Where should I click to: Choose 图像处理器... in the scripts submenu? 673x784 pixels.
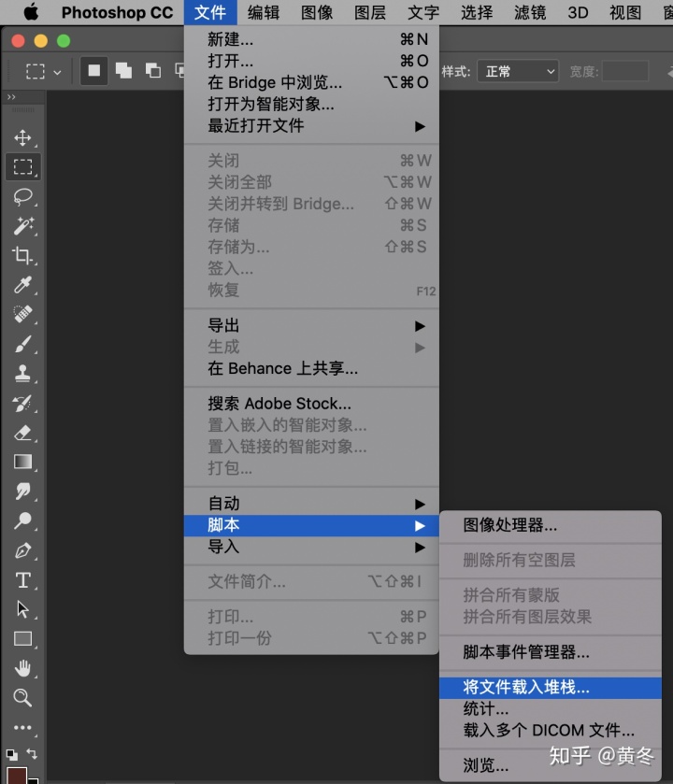[551, 525]
